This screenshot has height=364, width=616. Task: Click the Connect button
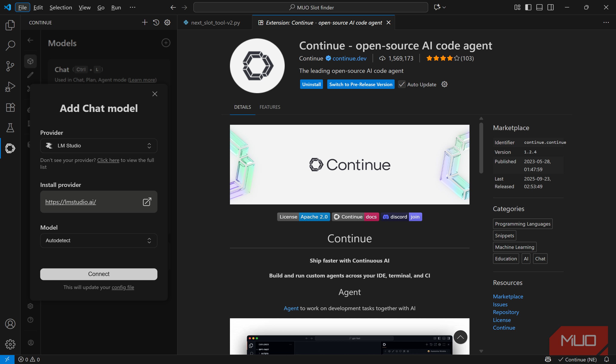[99, 274]
